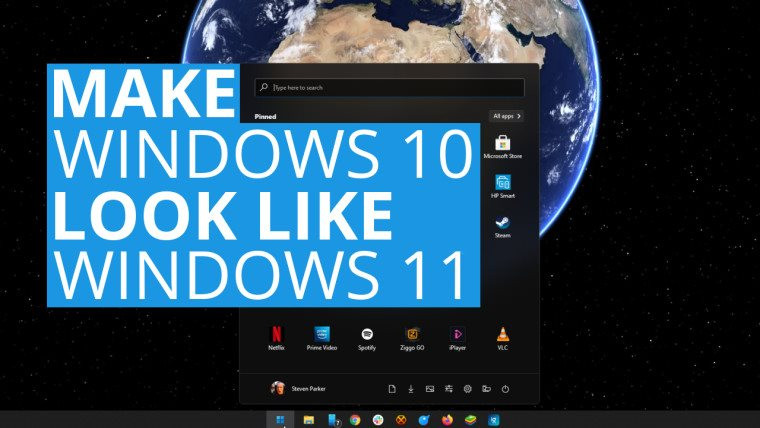Click the orange X icon on the taskbar
The width and height of the screenshot is (760, 428).
tap(401, 420)
